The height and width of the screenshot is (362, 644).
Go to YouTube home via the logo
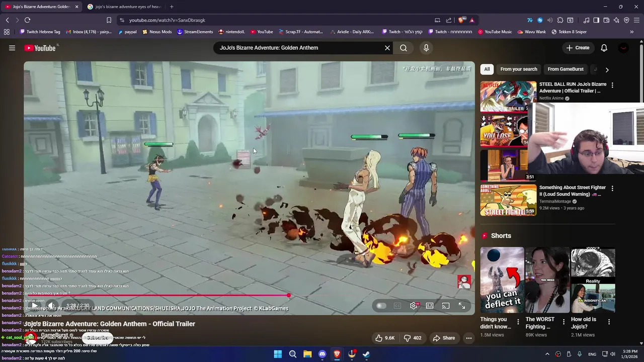click(40, 48)
